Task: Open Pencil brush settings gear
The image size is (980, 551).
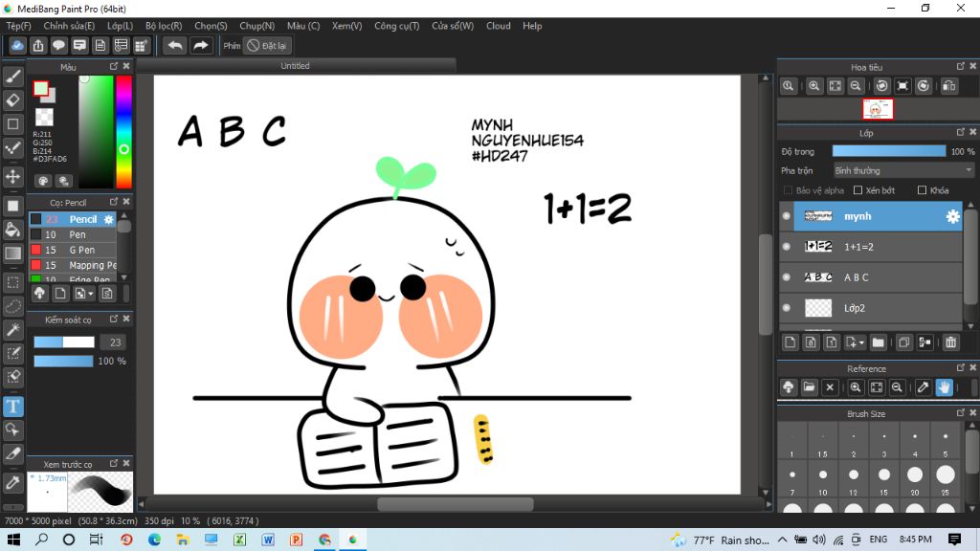Action: (x=109, y=219)
